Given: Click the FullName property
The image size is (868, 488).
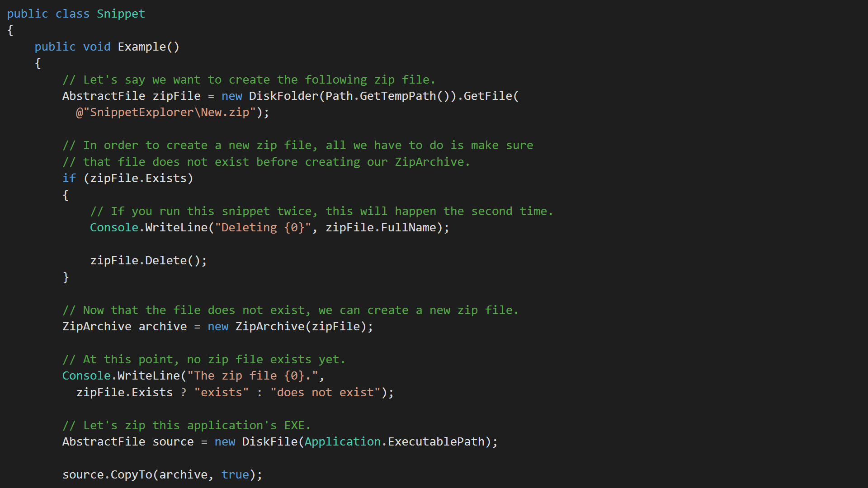Looking at the screenshot, I should pyautogui.click(x=408, y=228).
